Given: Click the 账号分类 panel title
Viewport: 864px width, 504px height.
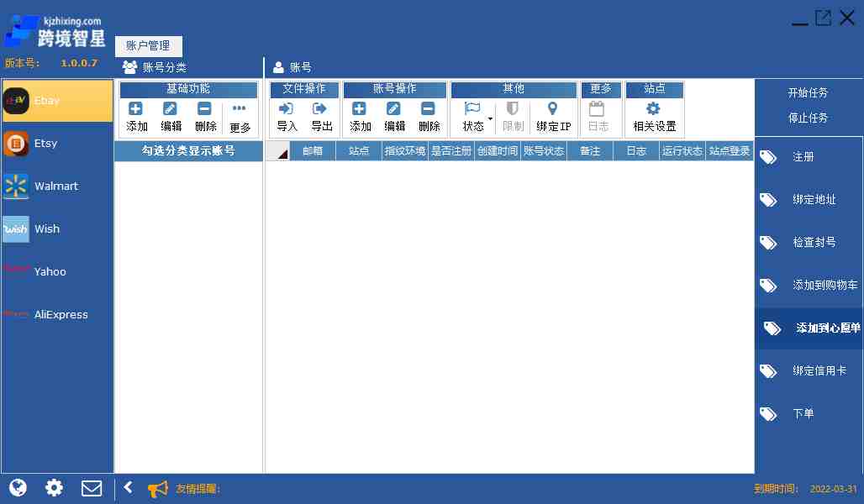Looking at the screenshot, I should [x=164, y=68].
